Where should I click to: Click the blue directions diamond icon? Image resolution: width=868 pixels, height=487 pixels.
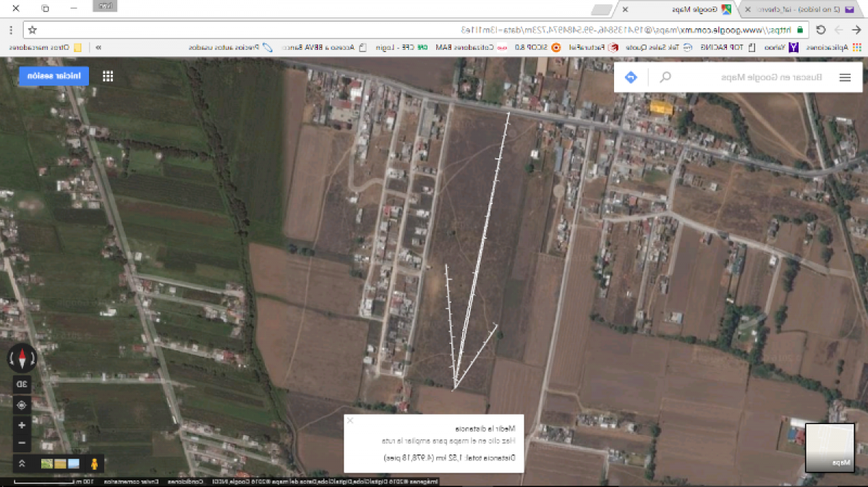630,77
